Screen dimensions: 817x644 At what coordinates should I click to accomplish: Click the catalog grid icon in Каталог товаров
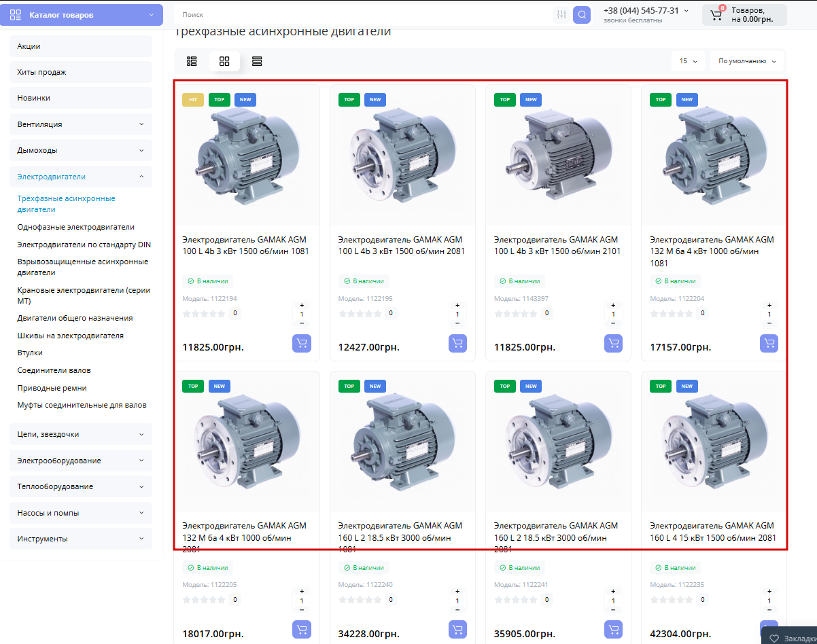pyautogui.click(x=16, y=15)
